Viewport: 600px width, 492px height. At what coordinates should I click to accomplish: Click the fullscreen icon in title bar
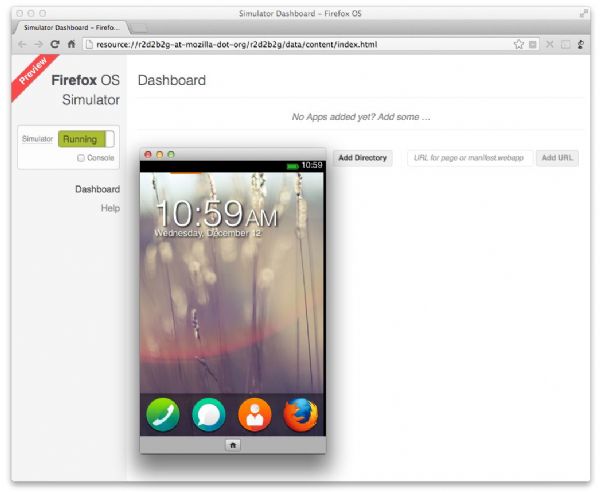point(584,13)
